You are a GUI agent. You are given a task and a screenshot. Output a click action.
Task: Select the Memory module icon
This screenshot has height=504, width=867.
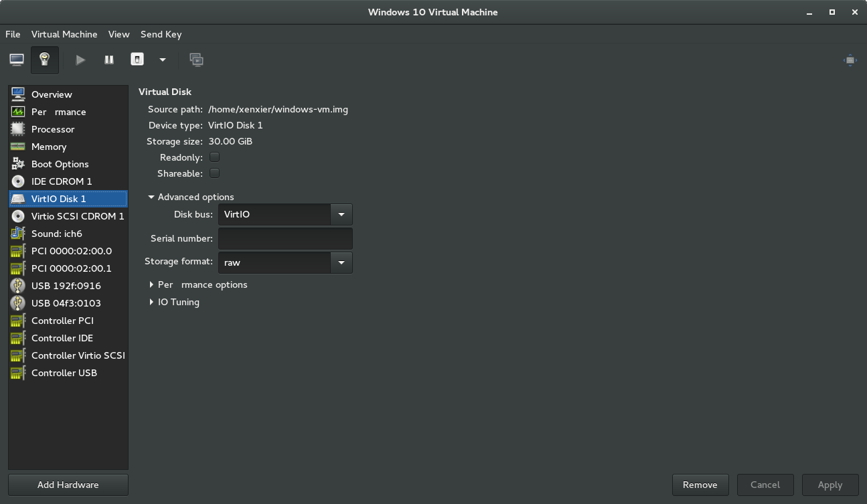18,147
